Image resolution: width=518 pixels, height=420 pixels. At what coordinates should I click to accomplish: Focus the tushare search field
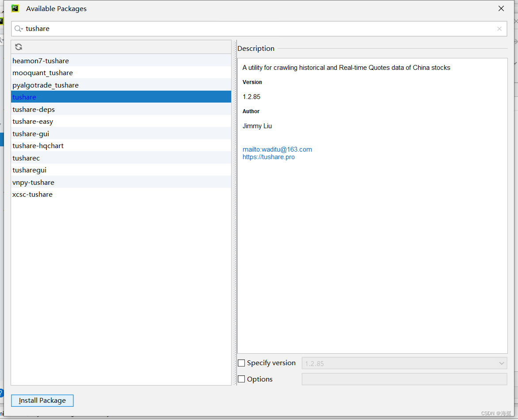259,29
